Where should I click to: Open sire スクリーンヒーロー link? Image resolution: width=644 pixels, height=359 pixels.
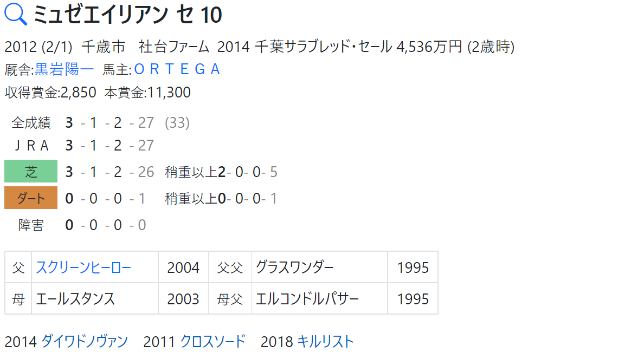(x=83, y=267)
